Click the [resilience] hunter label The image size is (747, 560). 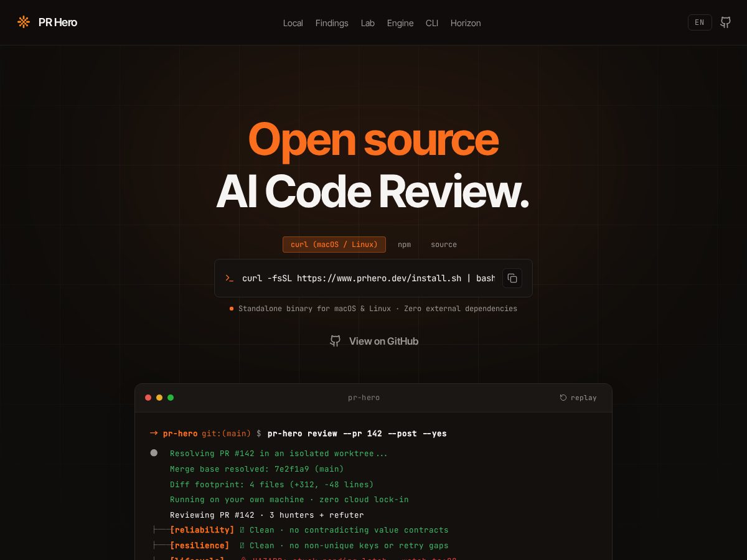click(x=200, y=546)
